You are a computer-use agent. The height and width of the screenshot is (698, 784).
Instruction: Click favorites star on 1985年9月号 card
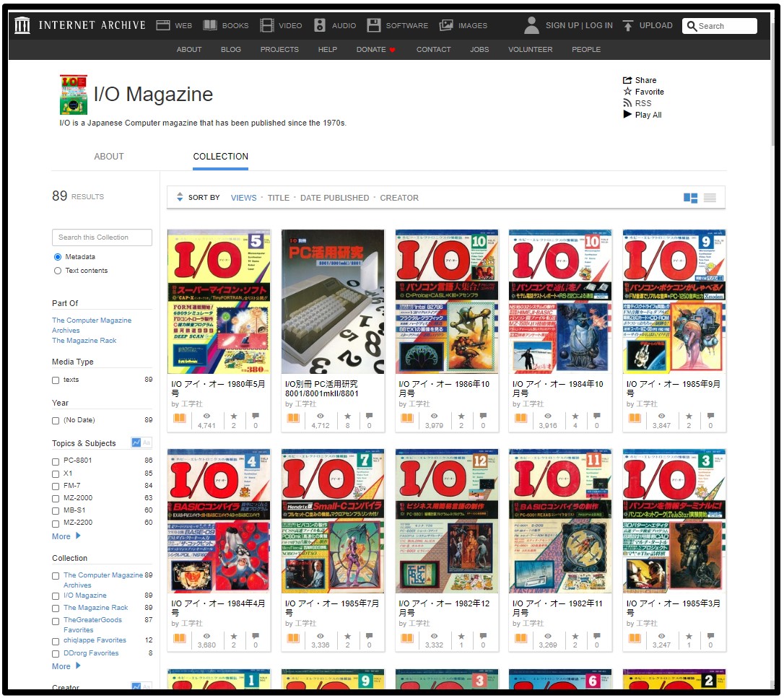pos(689,416)
